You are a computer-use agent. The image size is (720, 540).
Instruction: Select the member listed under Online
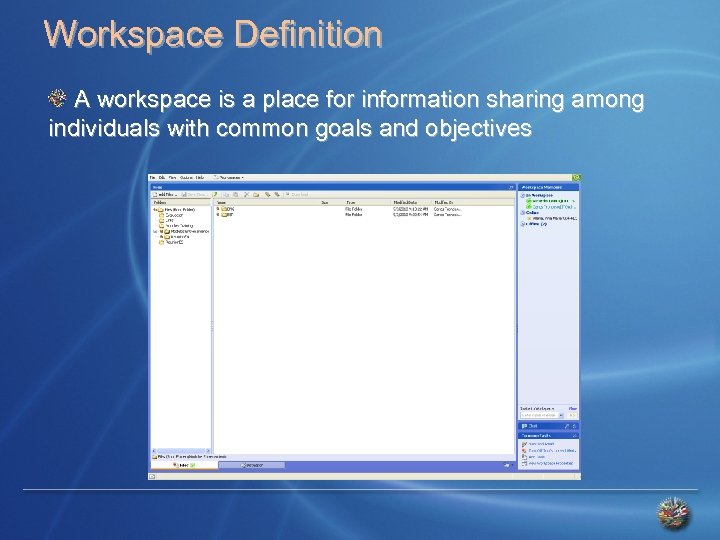(552, 219)
